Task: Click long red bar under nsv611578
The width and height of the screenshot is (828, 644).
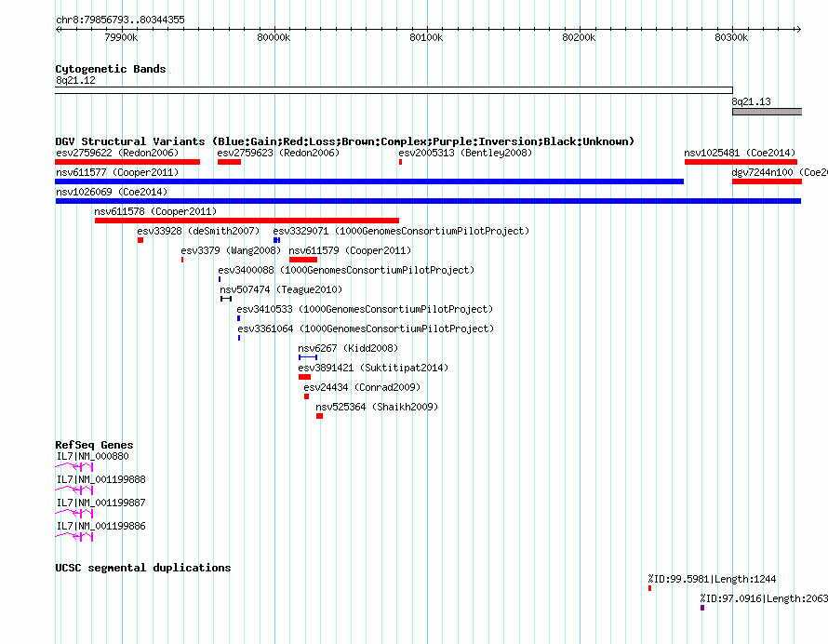Action: (x=247, y=221)
